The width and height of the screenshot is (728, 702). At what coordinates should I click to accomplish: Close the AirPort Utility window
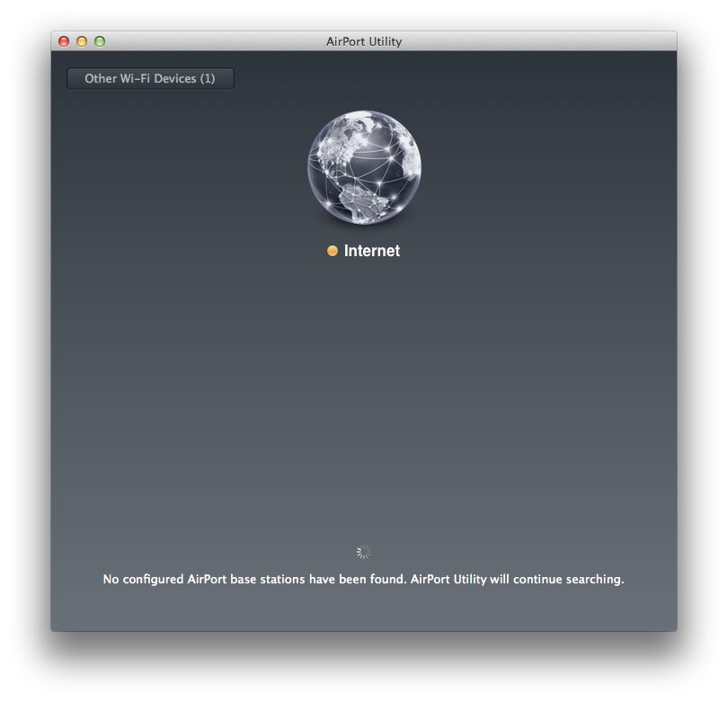(x=64, y=41)
